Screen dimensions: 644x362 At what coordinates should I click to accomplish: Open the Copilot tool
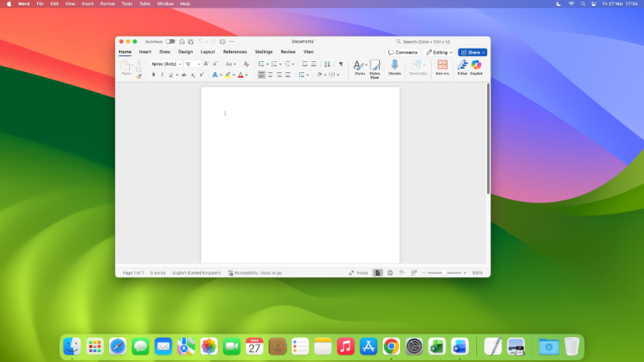click(476, 65)
